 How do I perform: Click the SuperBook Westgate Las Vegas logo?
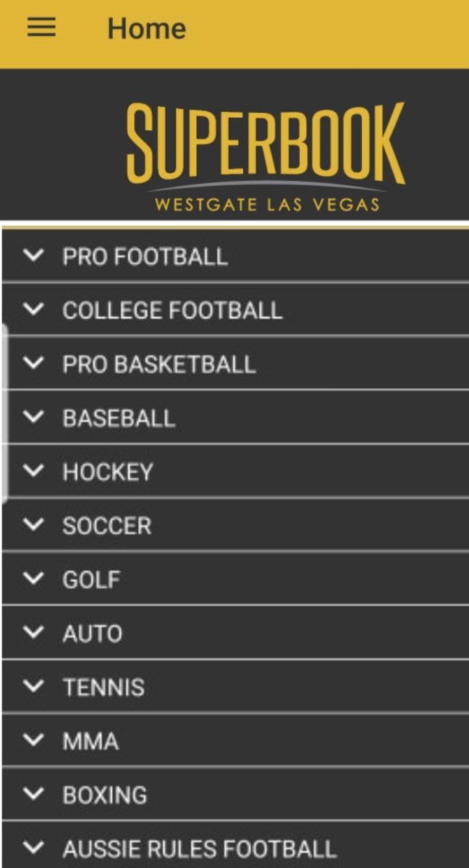point(266,156)
